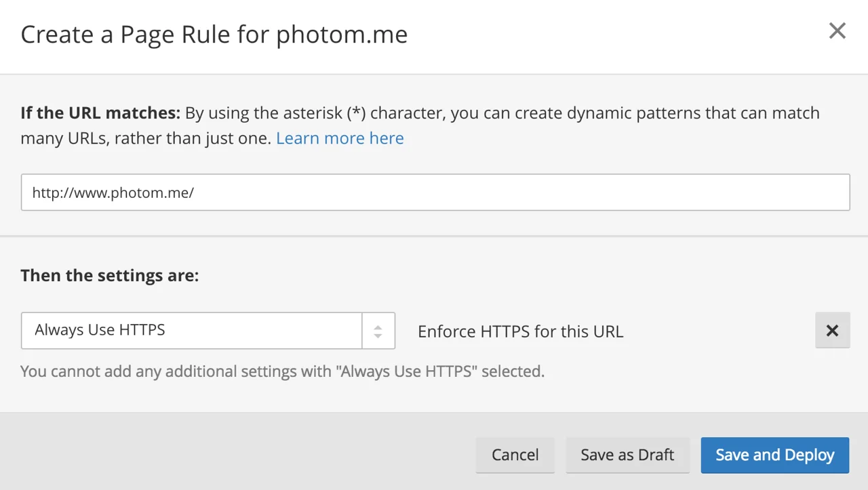
Task: Click the close icon in the dialog header
Action: coord(837,30)
